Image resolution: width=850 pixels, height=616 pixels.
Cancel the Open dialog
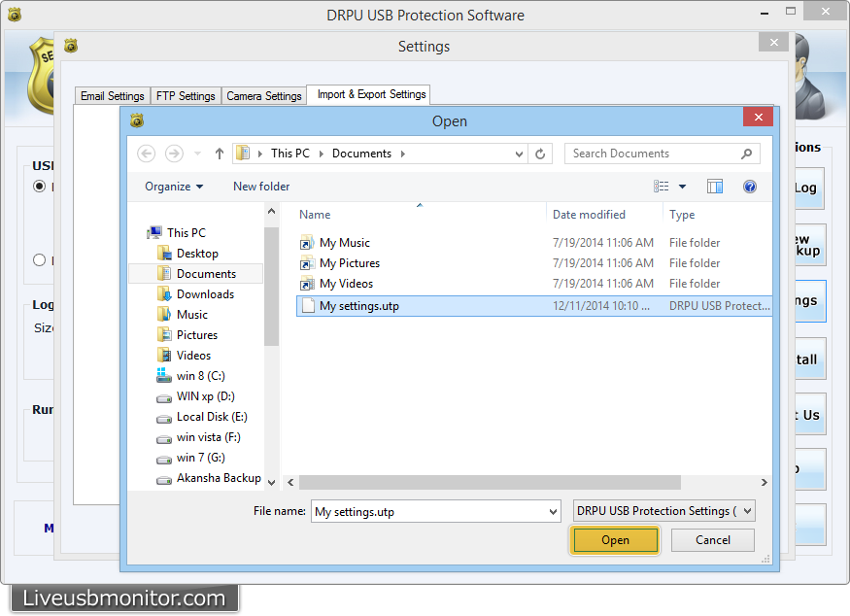click(713, 540)
